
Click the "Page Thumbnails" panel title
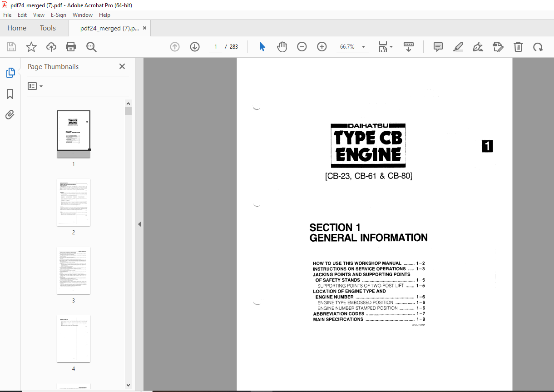point(53,66)
